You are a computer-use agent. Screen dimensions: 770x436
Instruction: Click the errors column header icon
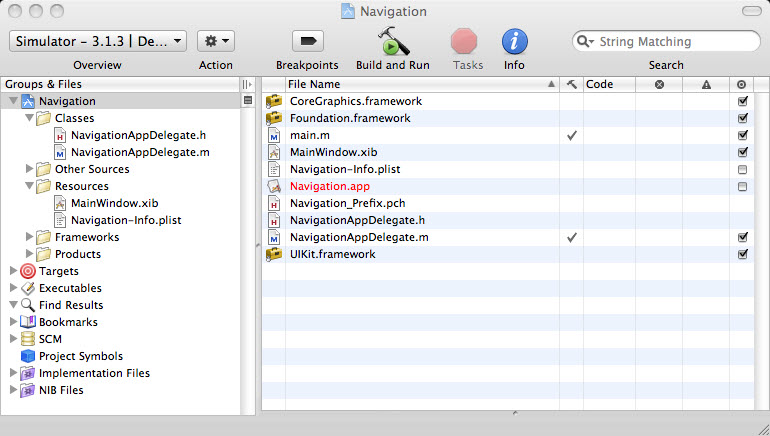(x=660, y=84)
